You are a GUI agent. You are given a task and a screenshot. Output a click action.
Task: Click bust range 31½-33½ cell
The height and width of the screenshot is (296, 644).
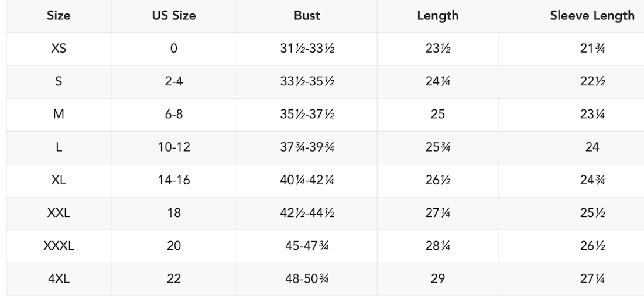tap(307, 49)
